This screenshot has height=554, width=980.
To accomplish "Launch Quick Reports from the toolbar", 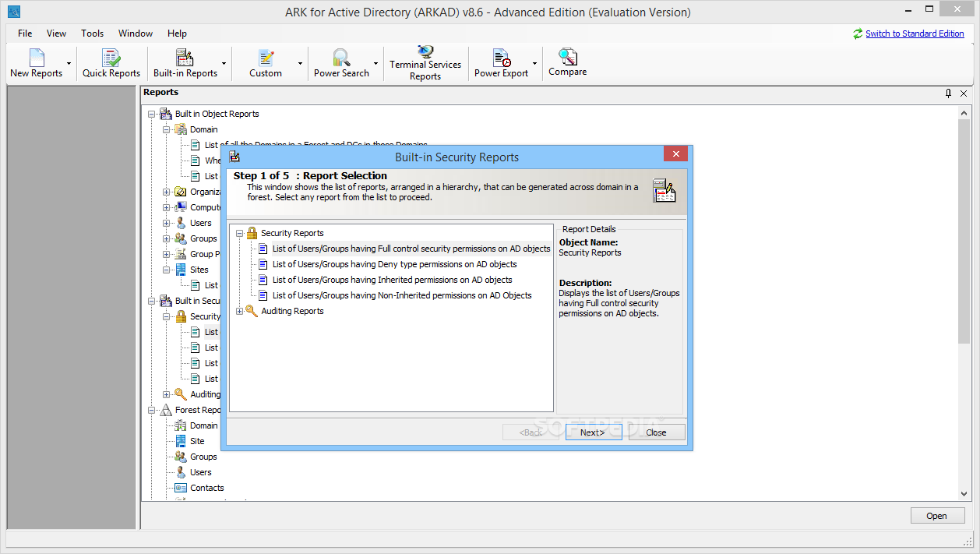I will (111, 63).
